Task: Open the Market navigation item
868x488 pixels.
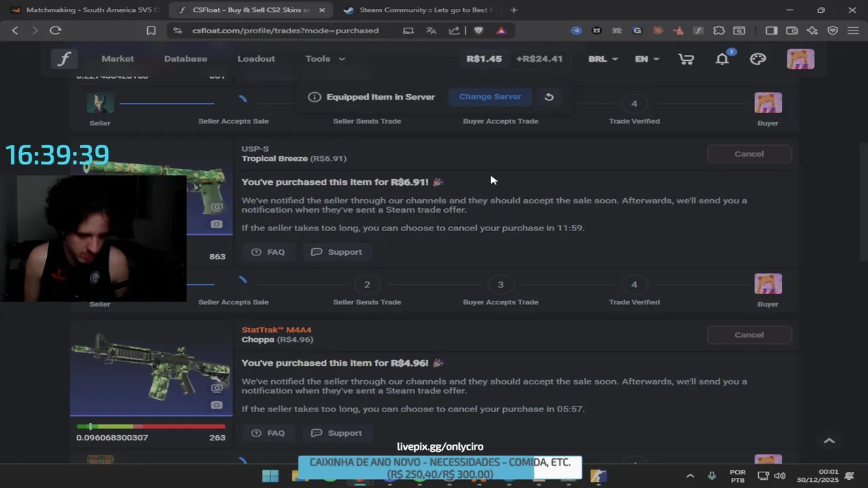Action: [117, 59]
